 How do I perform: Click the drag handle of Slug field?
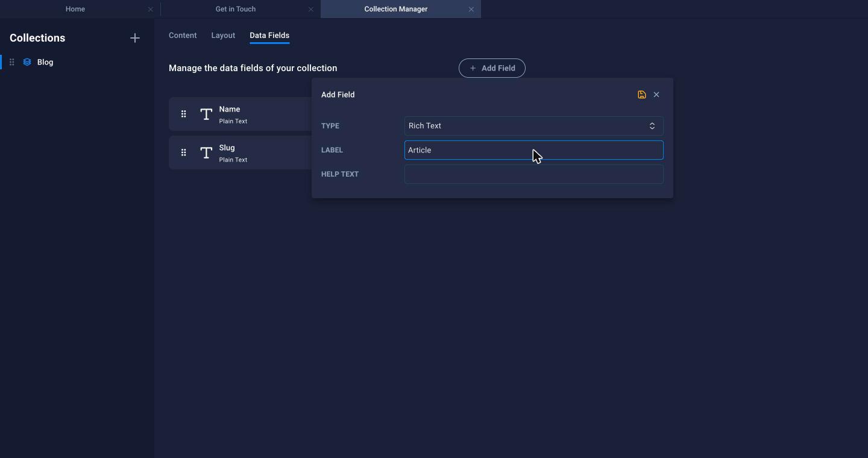[184, 152]
